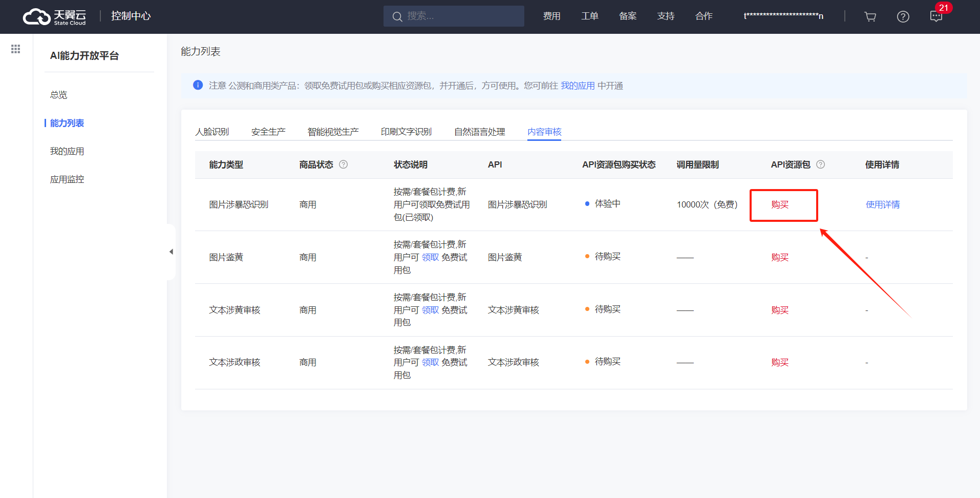Open the apps grid menu icon
The image size is (980, 498).
click(x=16, y=49)
